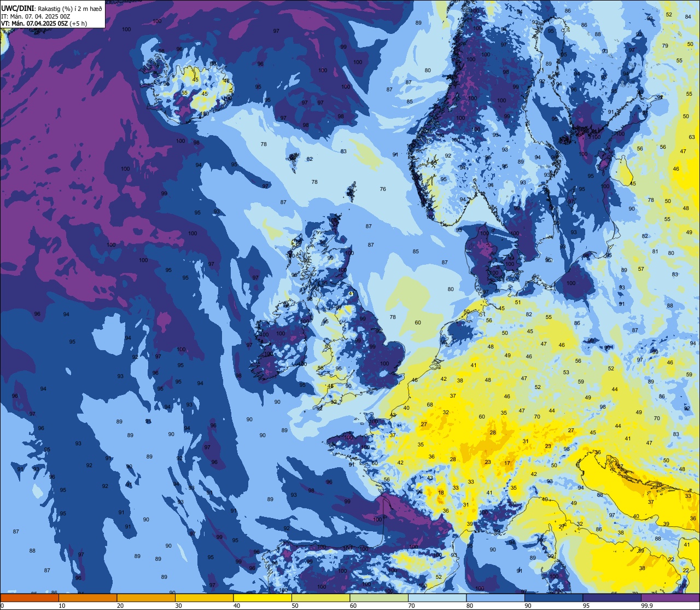Screen dimensions: 700x610
Task: Click the 10–20% orange legend swatch
Action: 87,597
